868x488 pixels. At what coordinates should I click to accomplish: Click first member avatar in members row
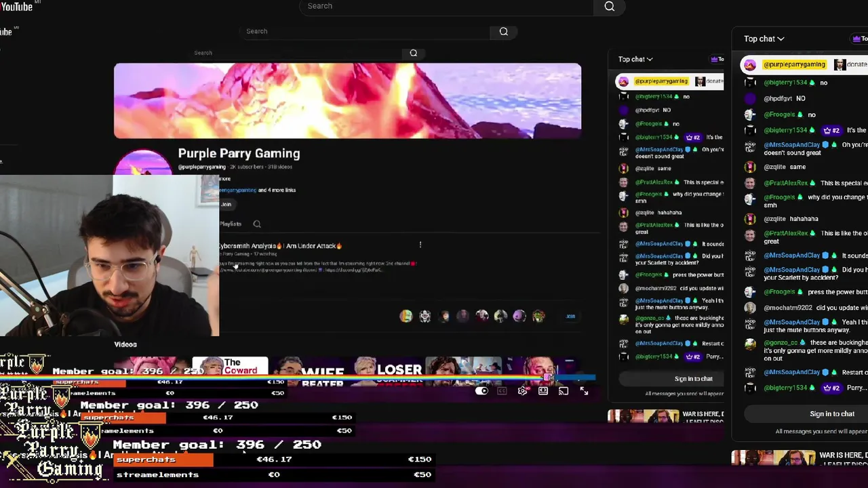(x=406, y=316)
